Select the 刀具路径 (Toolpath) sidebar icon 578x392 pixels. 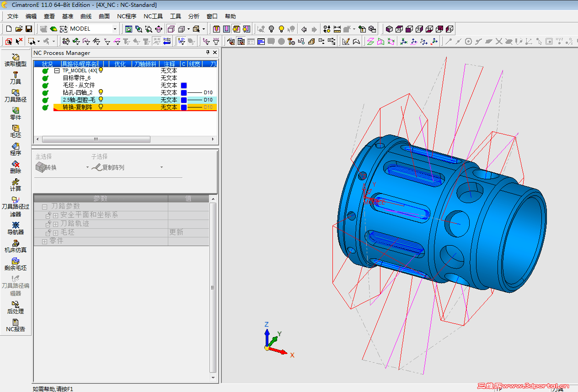click(16, 96)
